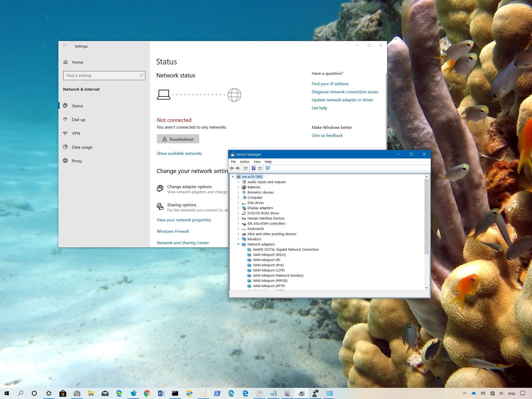Expand the Keyboards node
This screenshot has width=532, height=399.
(238, 229)
